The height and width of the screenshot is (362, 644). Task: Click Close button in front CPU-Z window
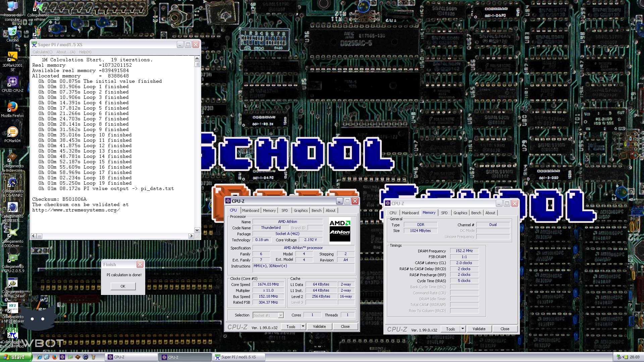click(x=345, y=326)
